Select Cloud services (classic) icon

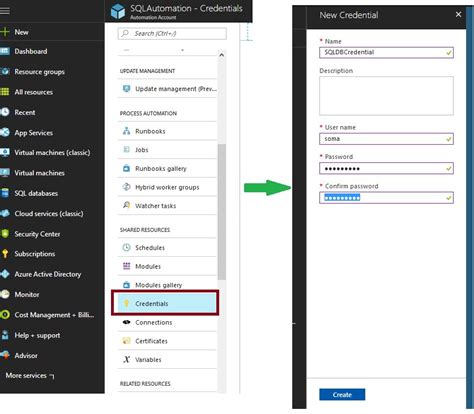pyautogui.click(x=5, y=213)
